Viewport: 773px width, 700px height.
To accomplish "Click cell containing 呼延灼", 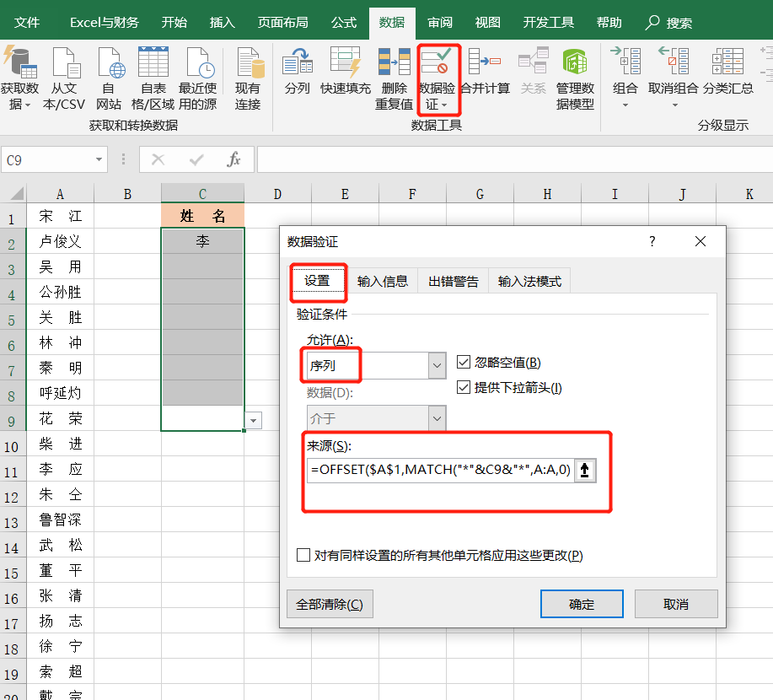I will click(60, 393).
